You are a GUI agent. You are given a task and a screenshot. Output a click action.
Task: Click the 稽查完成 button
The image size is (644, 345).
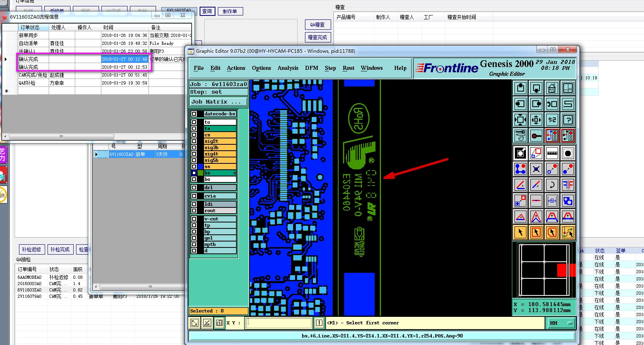pyautogui.click(x=318, y=37)
